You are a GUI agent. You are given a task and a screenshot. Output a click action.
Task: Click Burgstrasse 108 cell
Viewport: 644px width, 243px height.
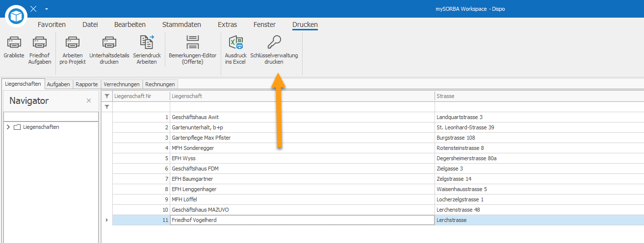pos(540,138)
